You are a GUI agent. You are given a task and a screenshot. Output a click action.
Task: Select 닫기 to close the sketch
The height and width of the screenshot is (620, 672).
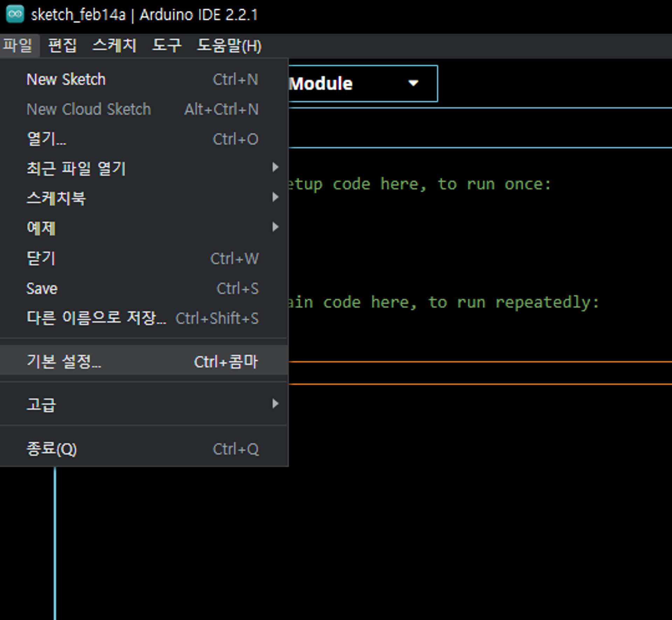[x=41, y=258]
